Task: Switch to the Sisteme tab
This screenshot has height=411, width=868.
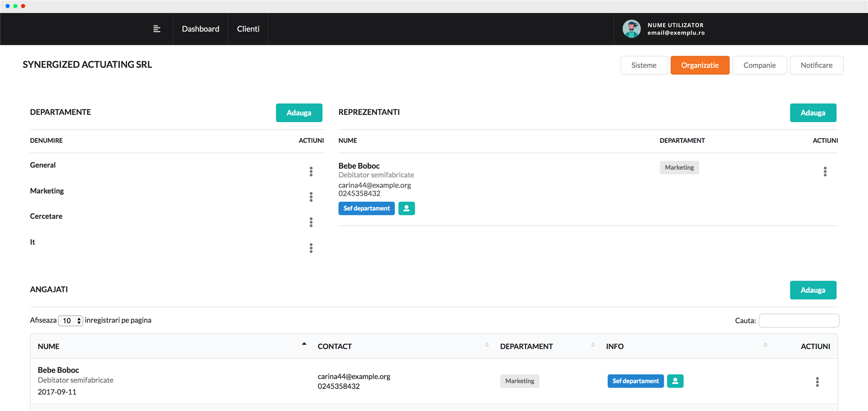Action: (643, 65)
